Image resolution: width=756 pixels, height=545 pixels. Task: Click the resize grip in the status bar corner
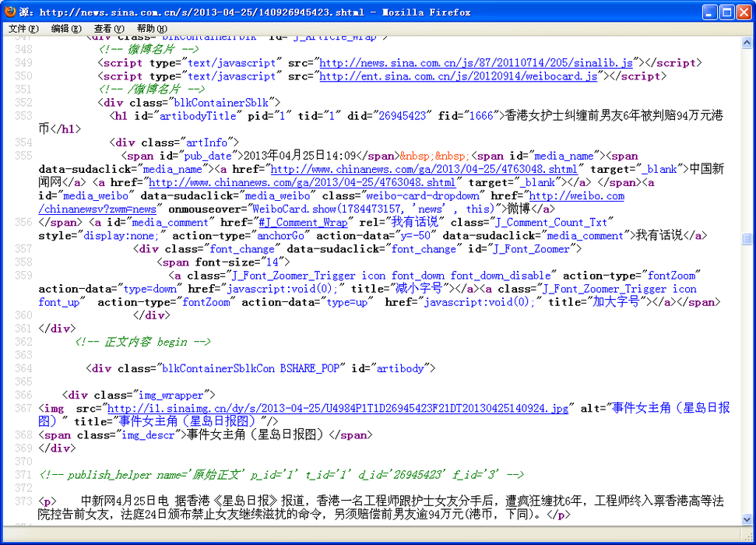coord(748,536)
